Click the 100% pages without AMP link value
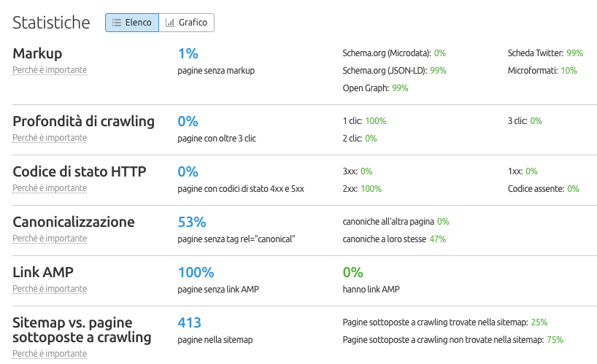The image size is (597, 364). (196, 272)
